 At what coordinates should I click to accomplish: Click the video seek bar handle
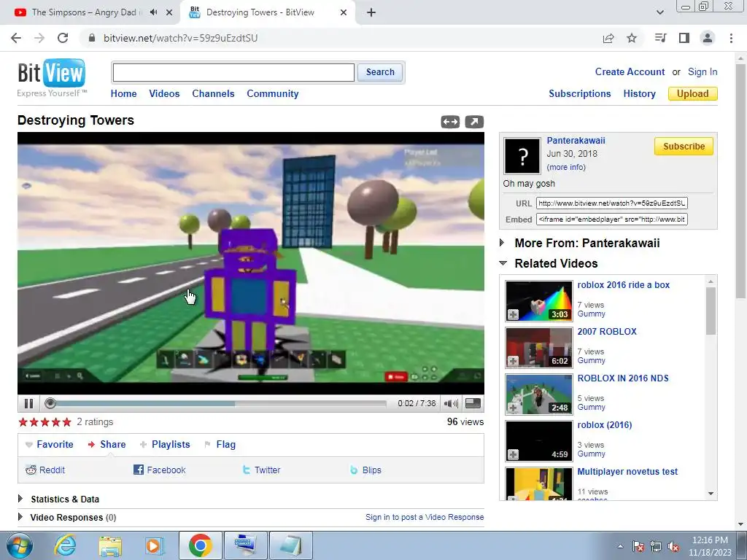pyautogui.click(x=50, y=403)
